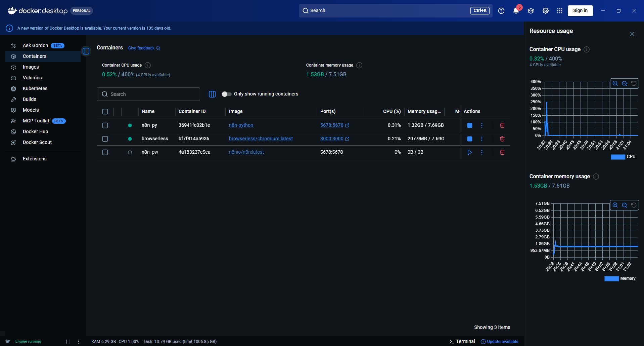Image resolution: width=644 pixels, height=346 pixels.
Task: Click the manage columns icon beside the search box
Action: (212, 94)
